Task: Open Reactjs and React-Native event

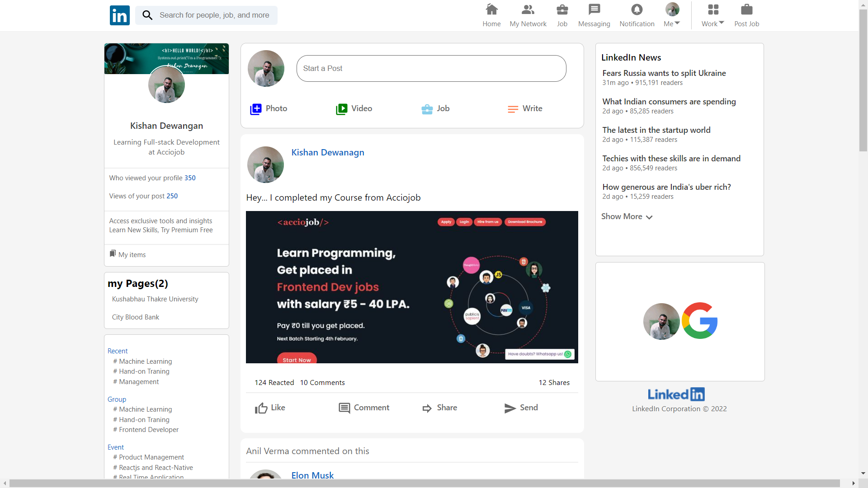Action: pos(153,468)
